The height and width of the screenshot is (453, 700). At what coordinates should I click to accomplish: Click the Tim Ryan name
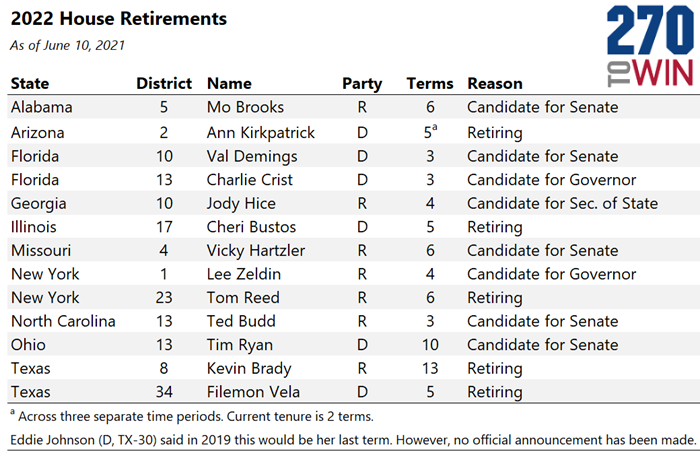click(239, 345)
